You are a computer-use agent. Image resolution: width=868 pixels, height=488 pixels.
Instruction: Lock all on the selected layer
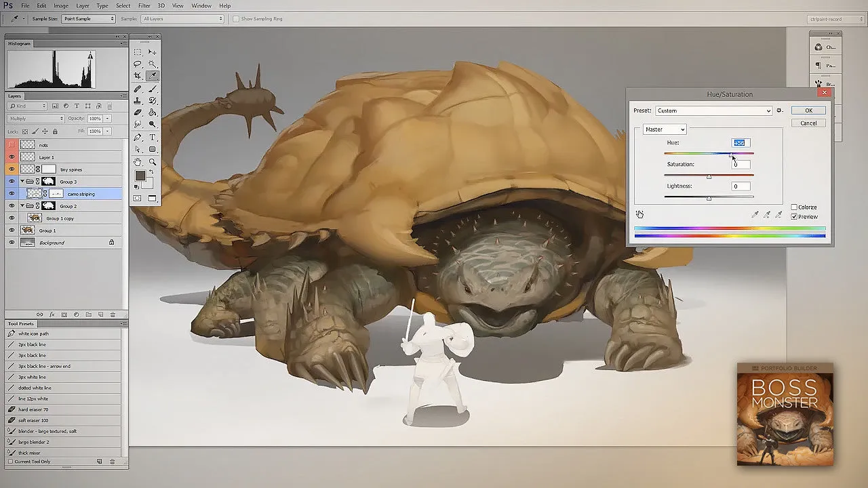point(55,131)
